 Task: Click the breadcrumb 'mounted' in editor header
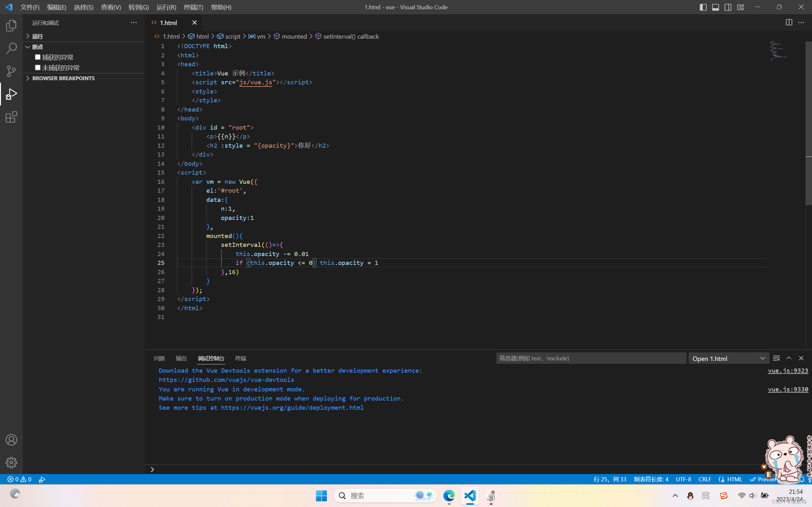[x=295, y=36]
